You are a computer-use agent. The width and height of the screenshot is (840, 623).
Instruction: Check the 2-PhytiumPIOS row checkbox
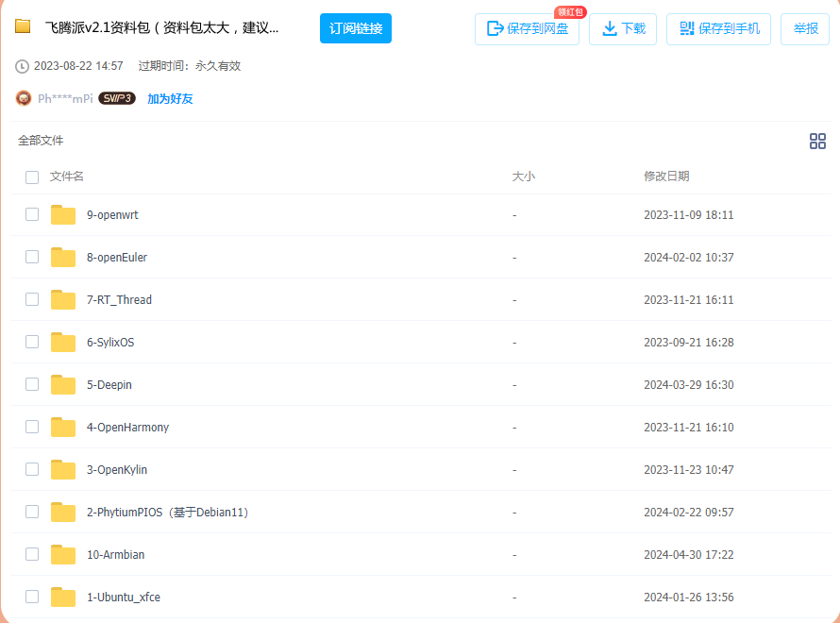pyautogui.click(x=32, y=512)
